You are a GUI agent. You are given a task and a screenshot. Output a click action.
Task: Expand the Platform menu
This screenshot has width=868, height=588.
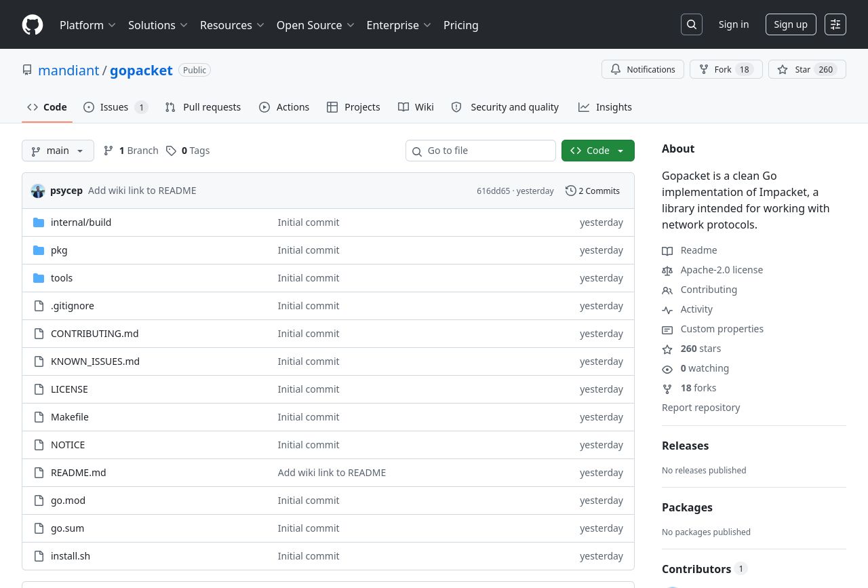[x=87, y=25]
